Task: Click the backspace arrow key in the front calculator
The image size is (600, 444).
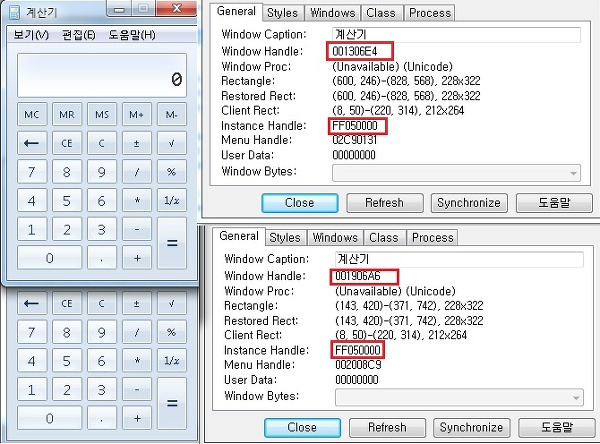Action: tap(32, 143)
